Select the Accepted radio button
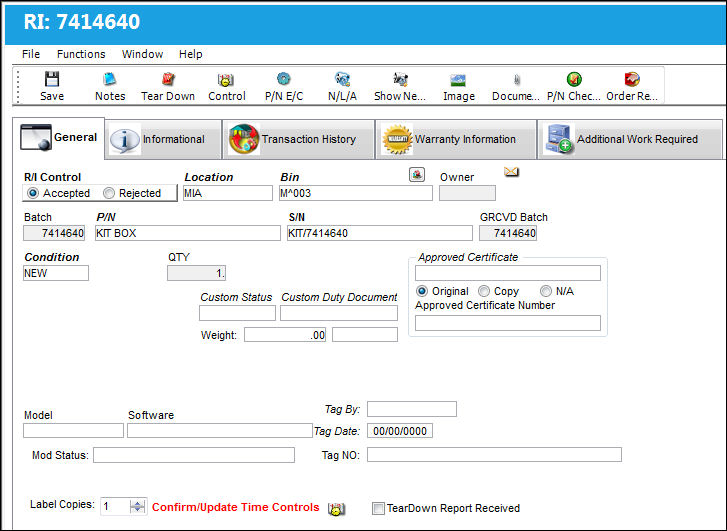727x531 pixels. [32, 193]
